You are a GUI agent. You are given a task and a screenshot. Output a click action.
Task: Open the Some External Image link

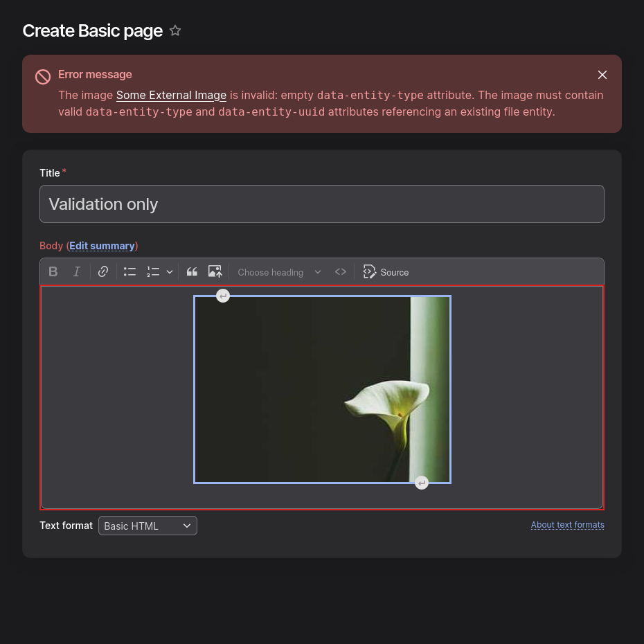(x=171, y=95)
